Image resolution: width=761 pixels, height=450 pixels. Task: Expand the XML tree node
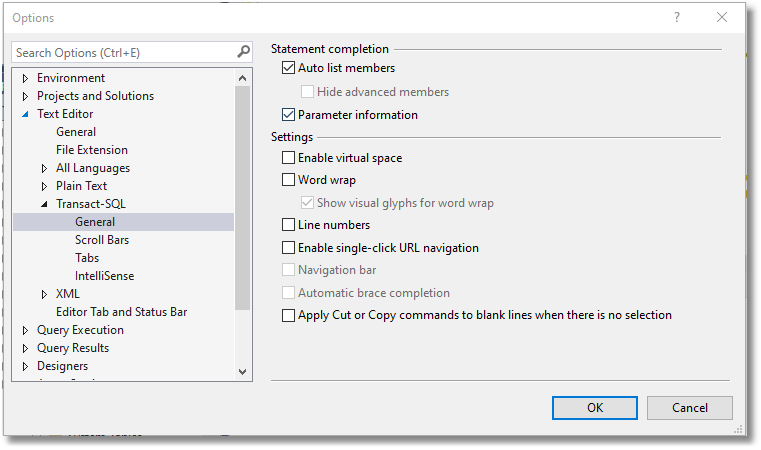(x=45, y=294)
